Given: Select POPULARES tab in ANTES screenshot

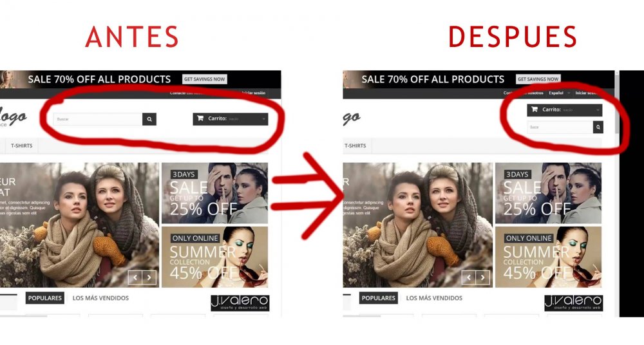Looking at the screenshot, I should (x=45, y=298).
